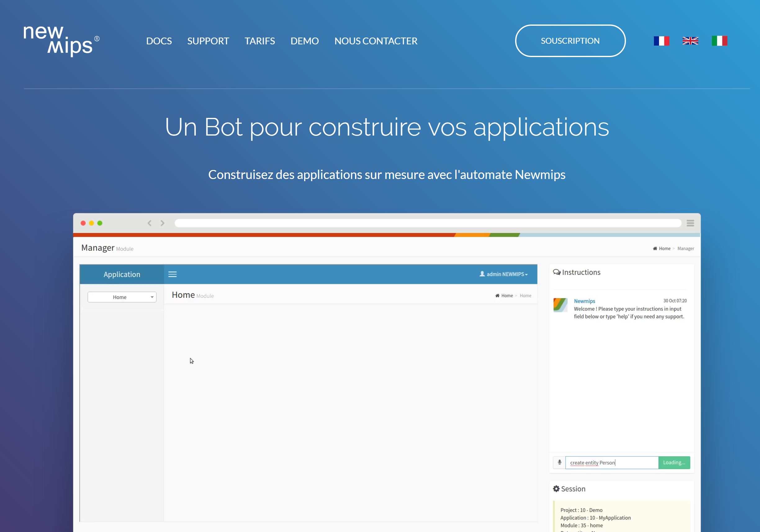Switch language to French flag
Screen dimensions: 760x532
[661, 41]
